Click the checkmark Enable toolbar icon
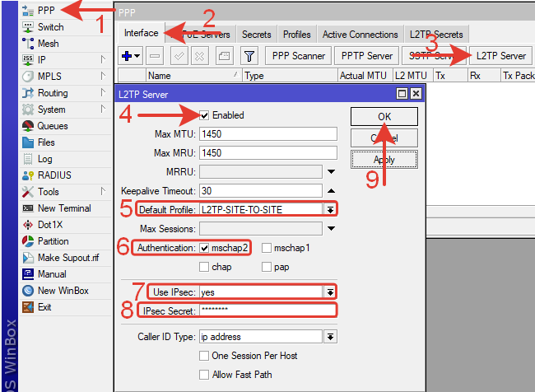The width and height of the screenshot is (535, 392). 179,56
